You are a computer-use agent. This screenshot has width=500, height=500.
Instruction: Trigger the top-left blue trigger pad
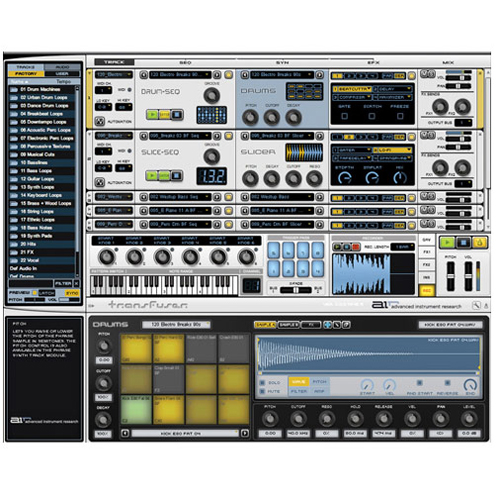click(274, 250)
